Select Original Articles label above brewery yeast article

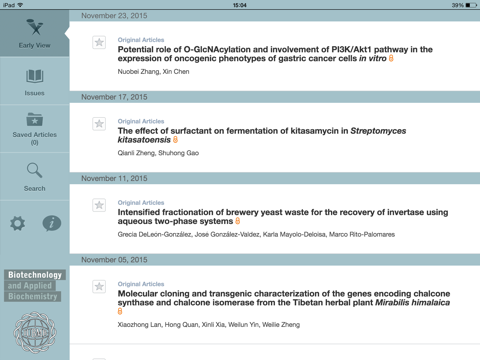pos(141,202)
